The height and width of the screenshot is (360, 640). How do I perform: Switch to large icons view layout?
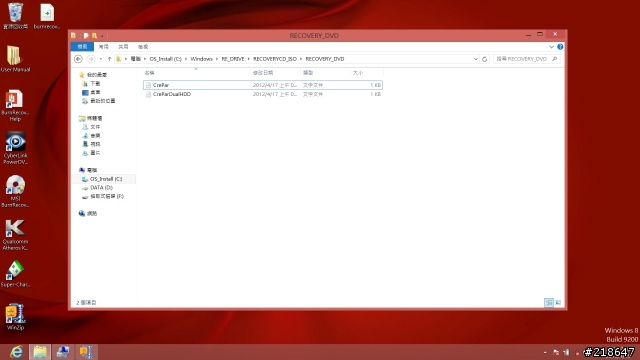point(558,302)
